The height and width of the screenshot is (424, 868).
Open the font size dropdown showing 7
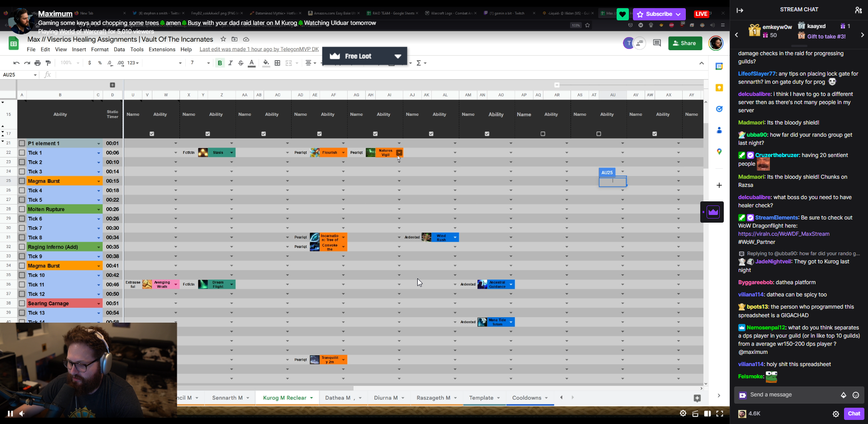(x=208, y=63)
